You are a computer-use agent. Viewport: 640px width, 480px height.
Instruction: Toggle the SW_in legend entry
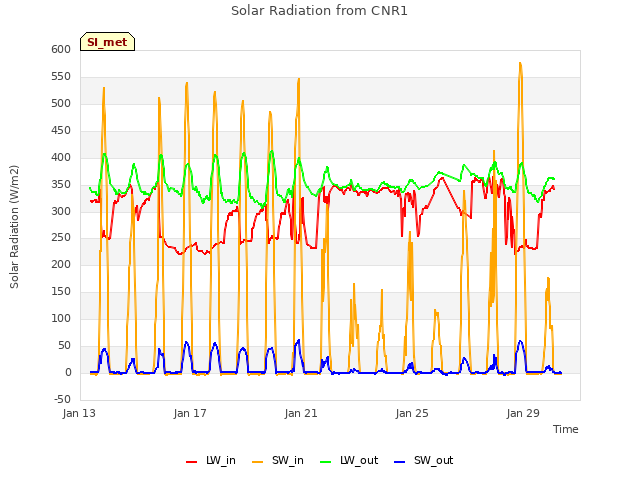278,460
